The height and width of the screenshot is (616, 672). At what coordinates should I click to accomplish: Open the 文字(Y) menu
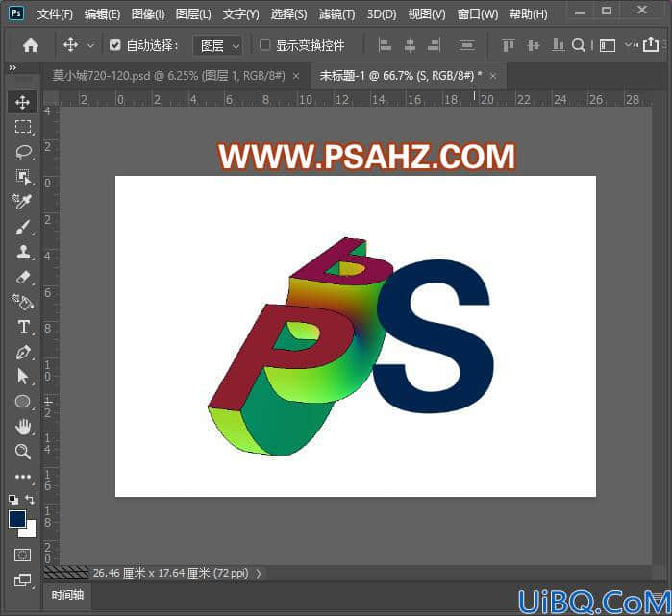241,14
